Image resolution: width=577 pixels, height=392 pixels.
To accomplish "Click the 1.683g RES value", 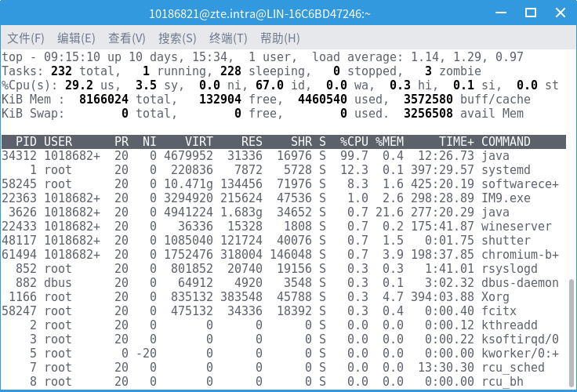I will click(x=241, y=212).
